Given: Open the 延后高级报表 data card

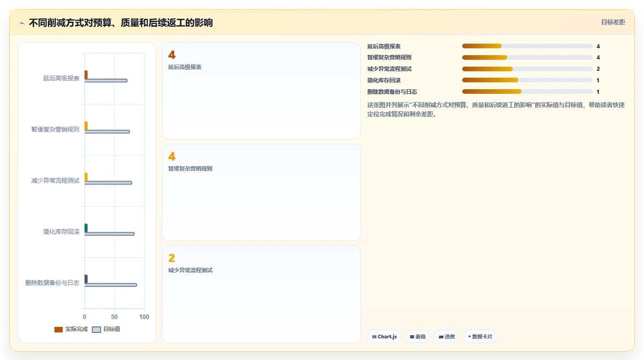Looking at the screenshot, I should [x=261, y=91].
